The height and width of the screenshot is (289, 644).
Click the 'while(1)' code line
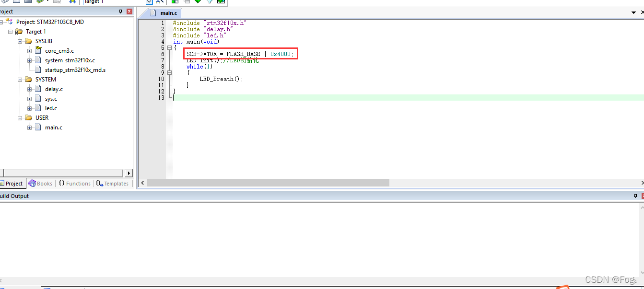(199, 67)
